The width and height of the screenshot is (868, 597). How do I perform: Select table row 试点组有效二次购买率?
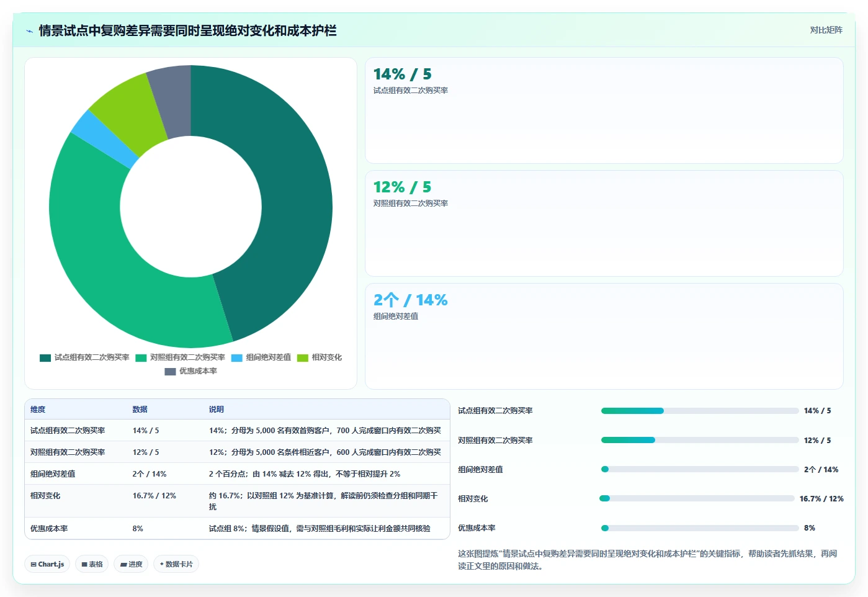pyautogui.click(x=237, y=431)
